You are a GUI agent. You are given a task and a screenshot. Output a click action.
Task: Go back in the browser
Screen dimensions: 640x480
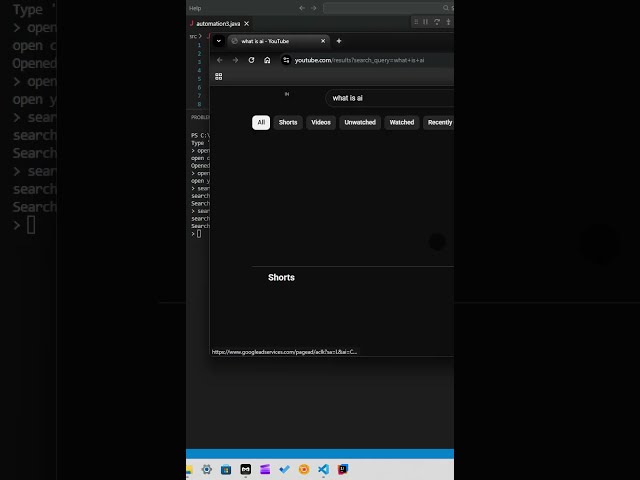[220, 60]
